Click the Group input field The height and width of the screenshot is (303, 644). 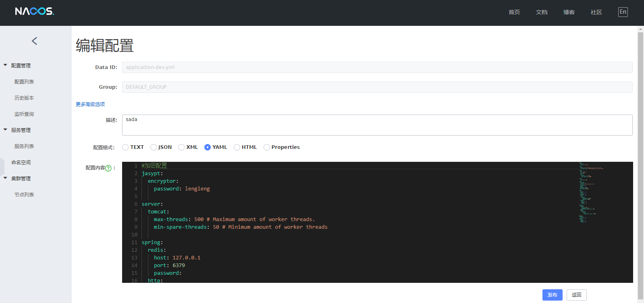click(377, 87)
